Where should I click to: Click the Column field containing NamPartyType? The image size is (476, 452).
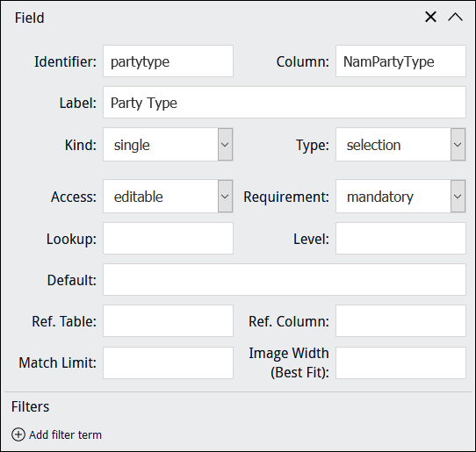point(400,61)
